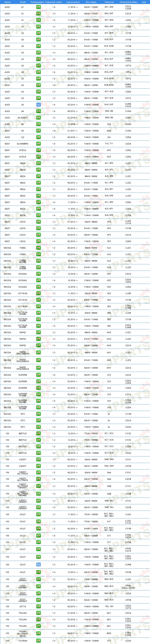Click engine code cell CXSB, CZCA
This screenshot has height=644, width=150.
point(128,536)
